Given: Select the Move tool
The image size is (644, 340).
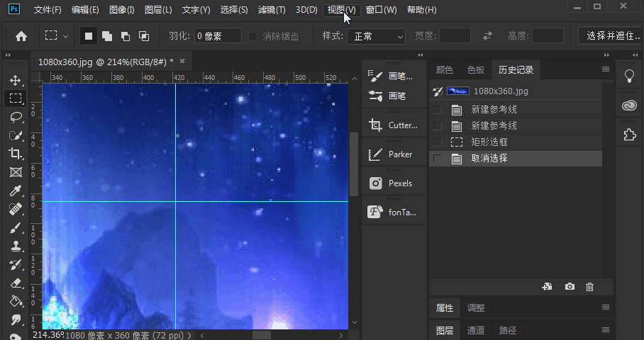Looking at the screenshot, I should pyautogui.click(x=16, y=80).
